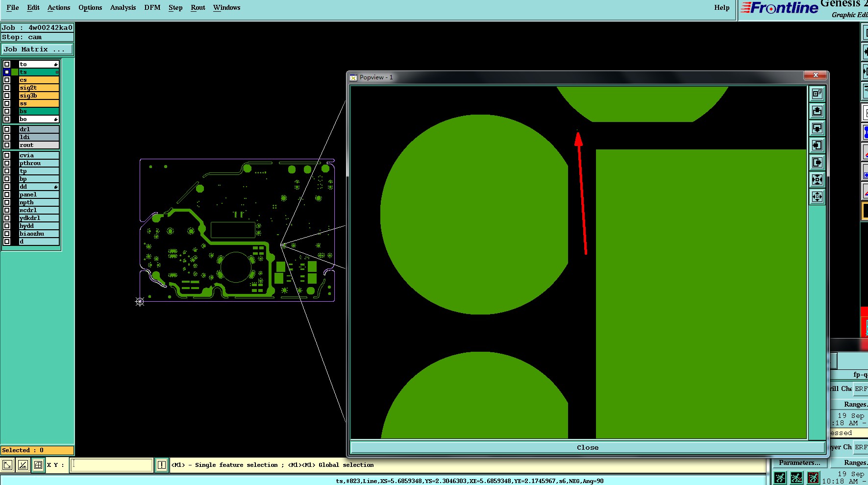The image size is (868, 485).
Task: Click the grid snap icon beside X Y
Action: tap(38, 465)
